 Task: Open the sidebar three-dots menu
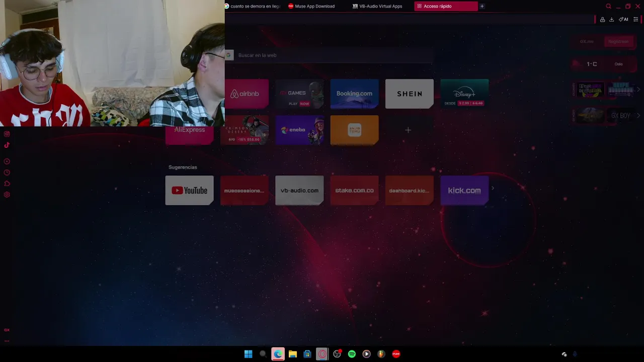[7, 341]
